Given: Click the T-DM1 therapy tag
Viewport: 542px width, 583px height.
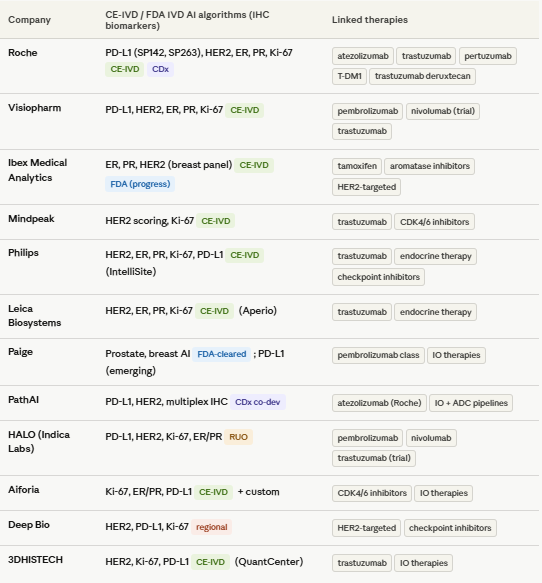Looking at the screenshot, I should [x=349, y=76].
